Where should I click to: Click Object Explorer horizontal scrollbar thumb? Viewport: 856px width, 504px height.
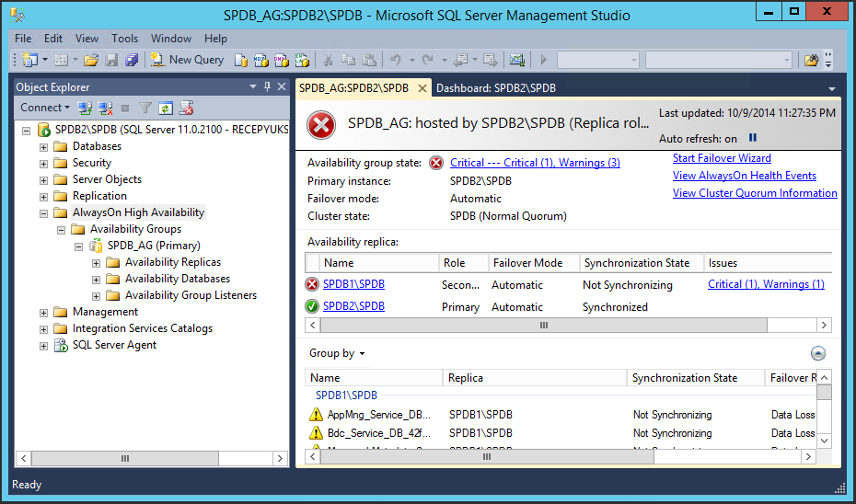pos(125,459)
